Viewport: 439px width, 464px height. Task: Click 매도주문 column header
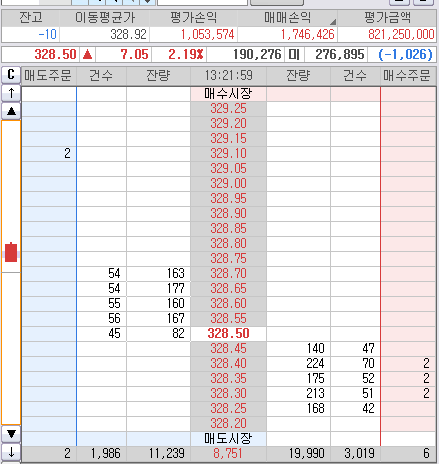coord(48,75)
